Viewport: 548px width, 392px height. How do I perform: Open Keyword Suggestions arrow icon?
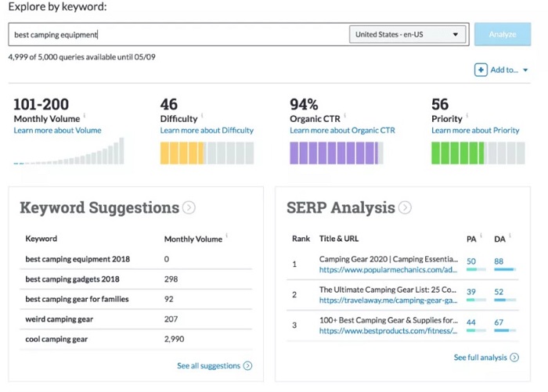[189, 208]
